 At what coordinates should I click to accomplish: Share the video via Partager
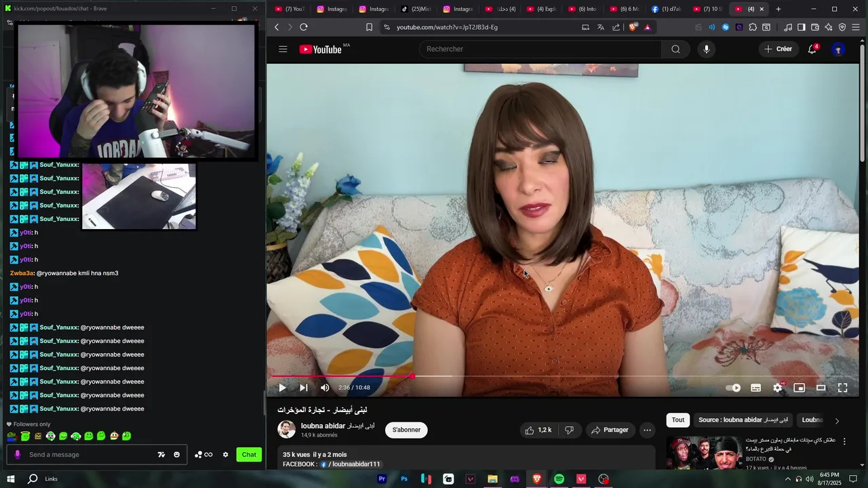click(x=610, y=430)
